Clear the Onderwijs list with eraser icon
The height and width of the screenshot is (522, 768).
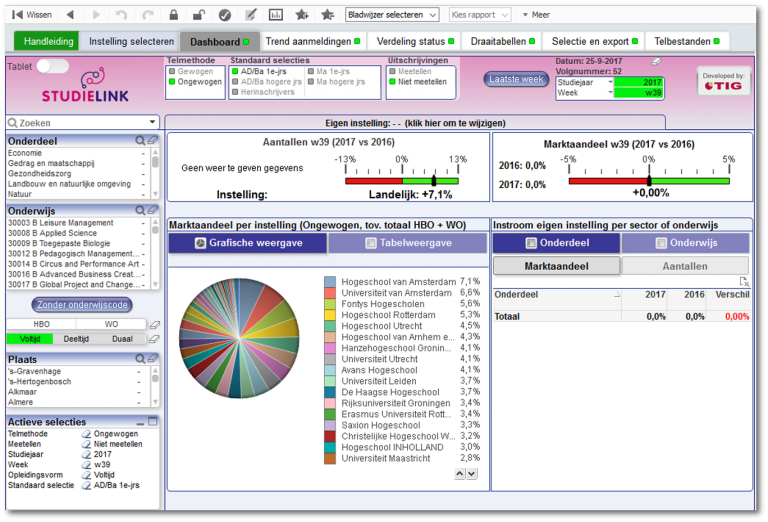(153, 210)
